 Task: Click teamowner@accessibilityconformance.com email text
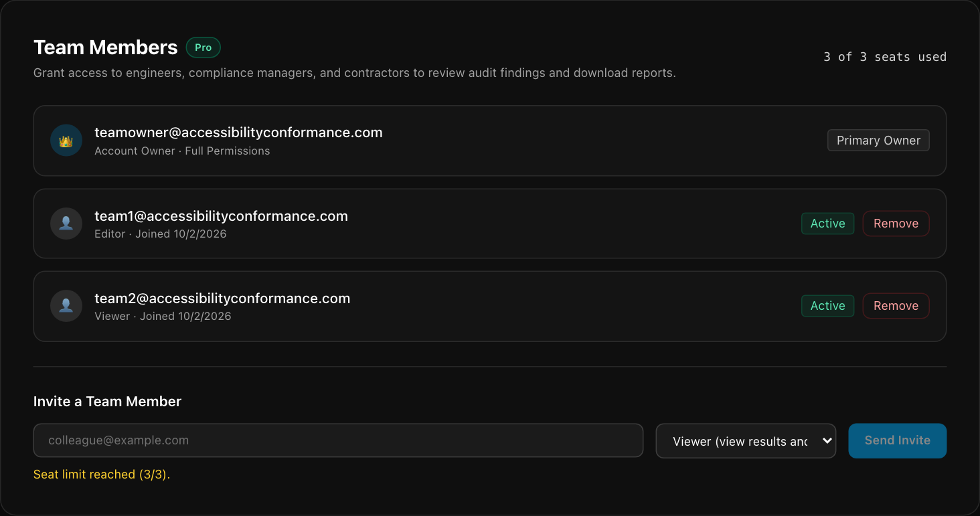pyautogui.click(x=238, y=133)
